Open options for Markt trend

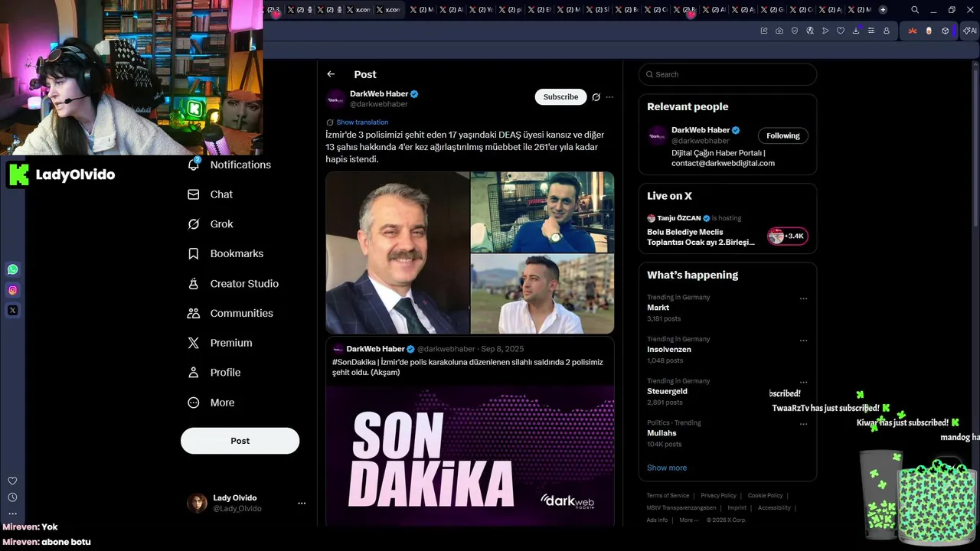coord(803,298)
